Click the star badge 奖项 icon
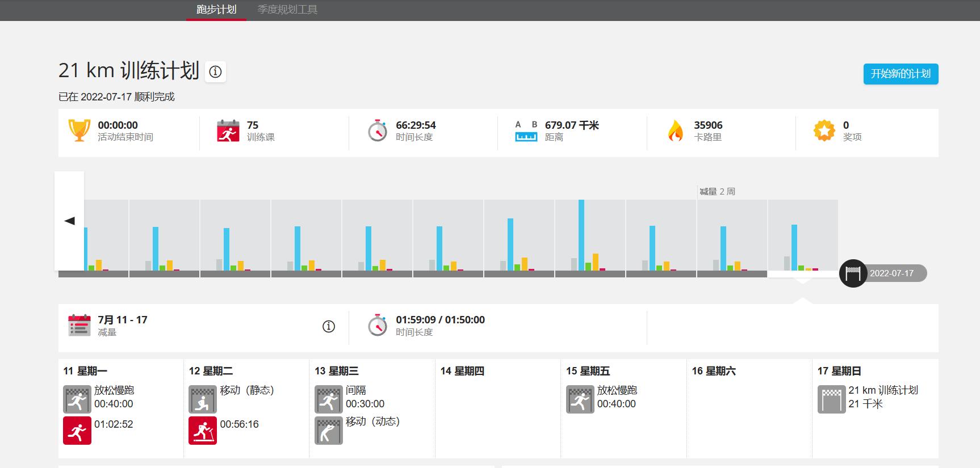This screenshot has height=468, width=980. 824,130
